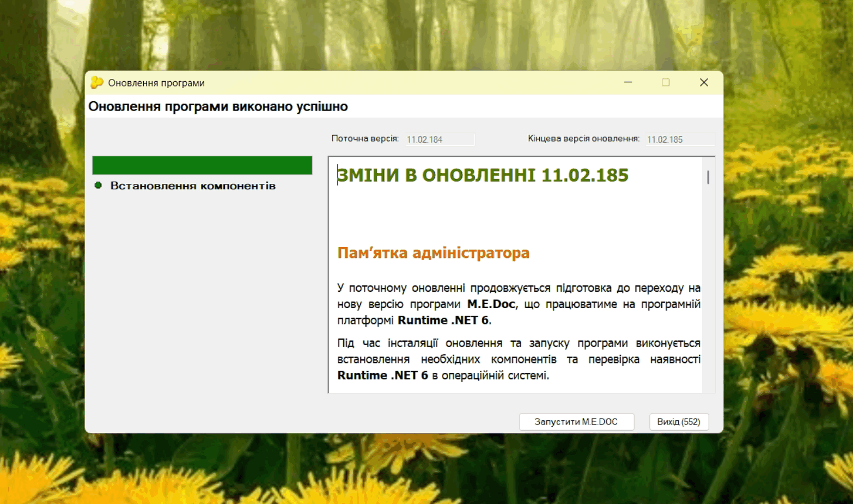Click the Оновлення програми title bar text

click(x=156, y=83)
